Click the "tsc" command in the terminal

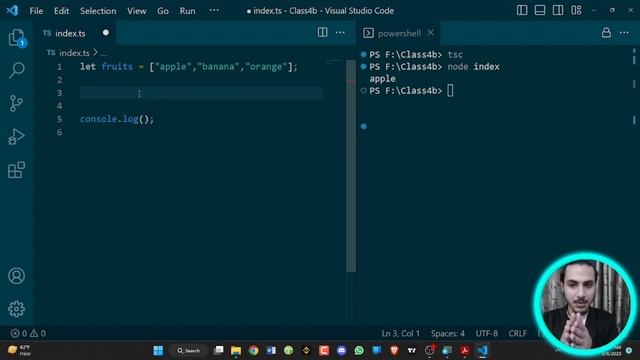pyautogui.click(x=455, y=54)
